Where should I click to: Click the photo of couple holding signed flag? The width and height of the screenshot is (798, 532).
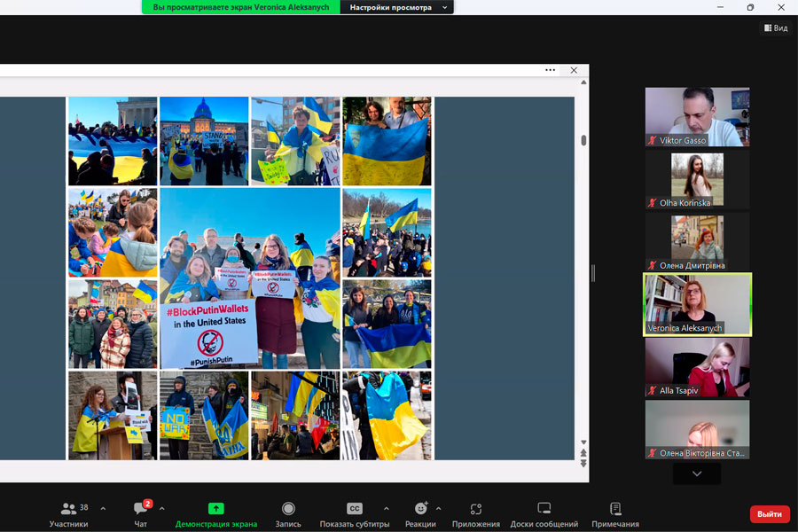point(387,141)
